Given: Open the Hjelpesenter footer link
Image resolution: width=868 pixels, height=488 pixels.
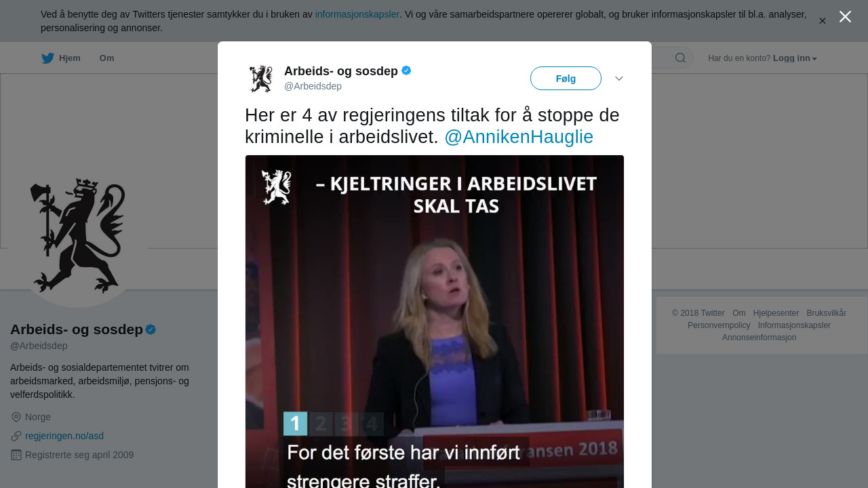Looking at the screenshot, I should pyautogui.click(x=776, y=313).
